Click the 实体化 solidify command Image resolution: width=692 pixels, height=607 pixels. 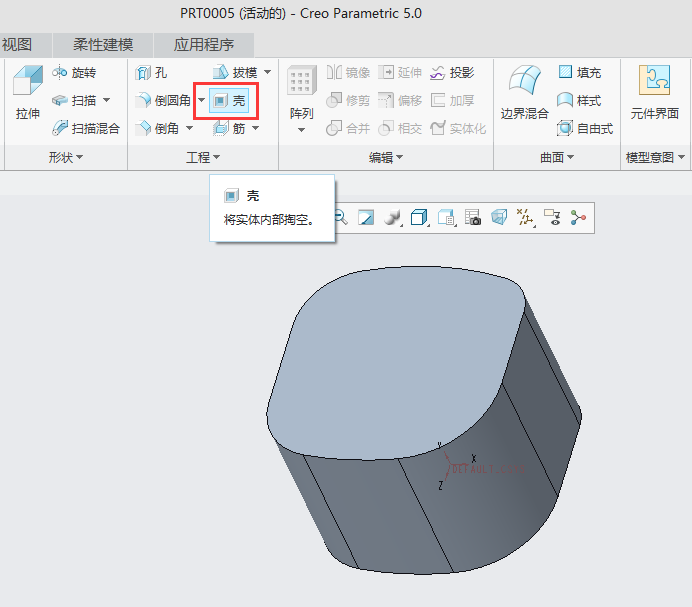click(458, 128)
